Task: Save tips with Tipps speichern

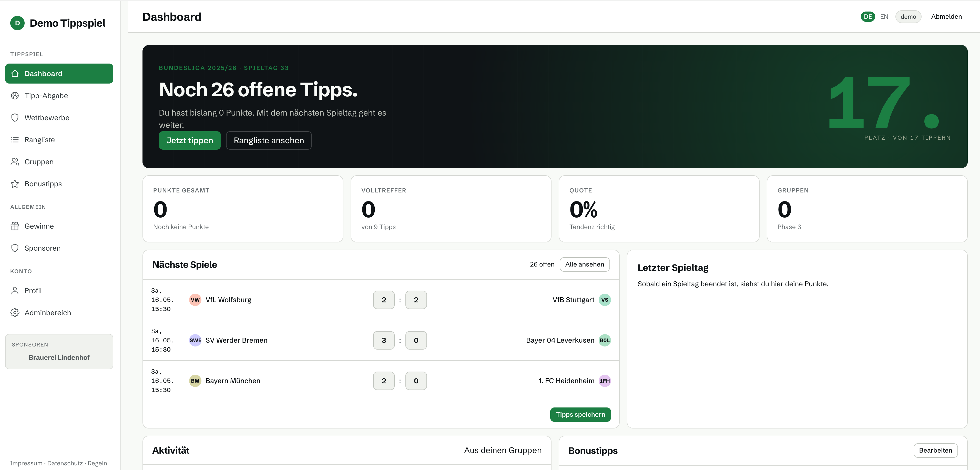Action: [580, 414]
